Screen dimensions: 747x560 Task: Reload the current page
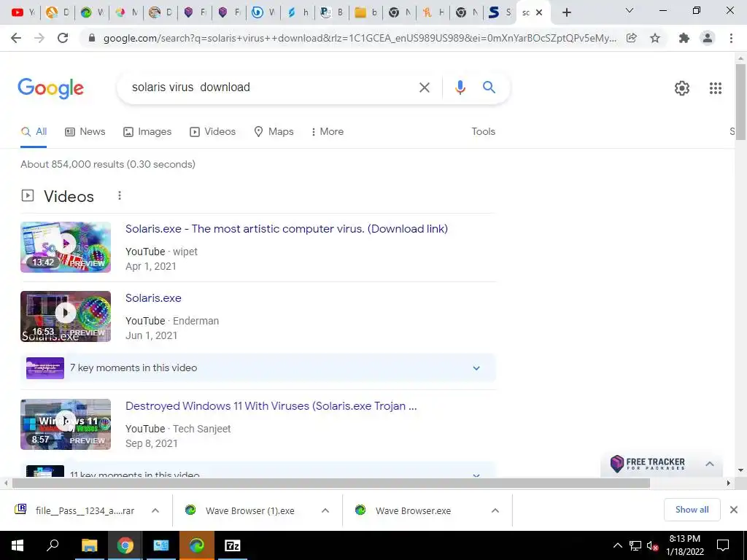pos(63,38)
